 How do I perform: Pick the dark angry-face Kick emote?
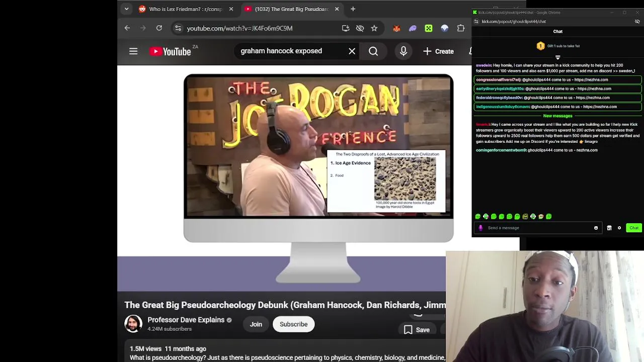525,217
